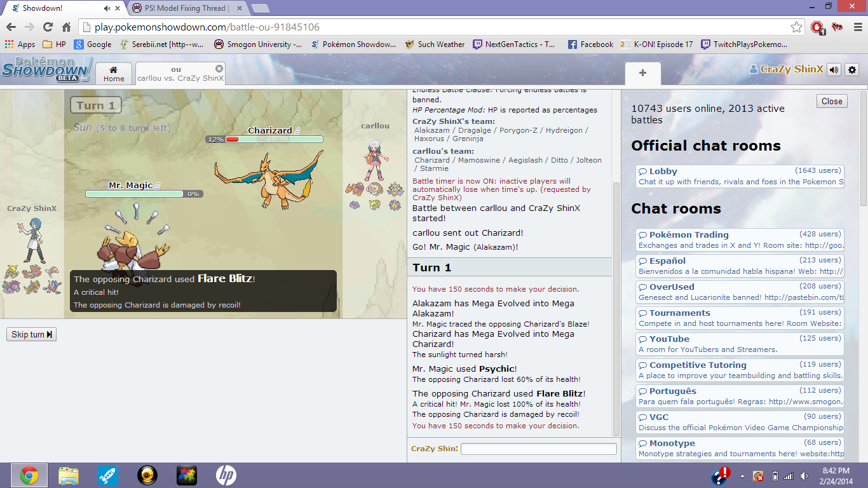Click Charizard HP bar at 12%

pyautogui.click(x=264, y=139)
